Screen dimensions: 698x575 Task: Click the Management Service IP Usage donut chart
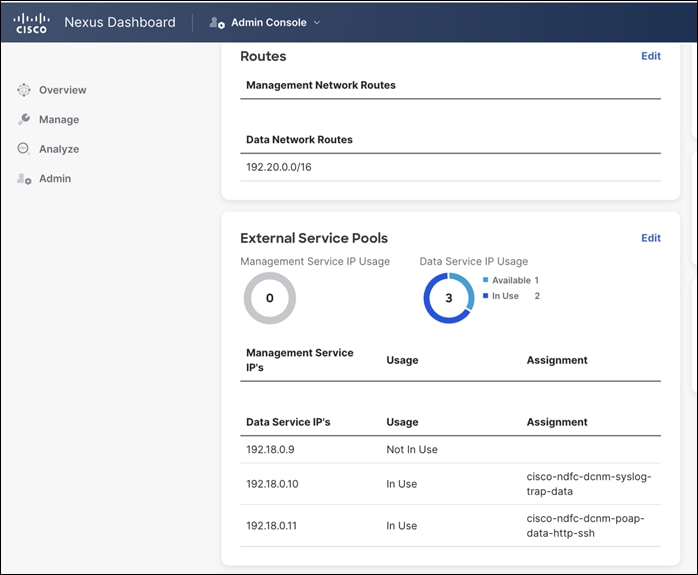pos(270,298)
